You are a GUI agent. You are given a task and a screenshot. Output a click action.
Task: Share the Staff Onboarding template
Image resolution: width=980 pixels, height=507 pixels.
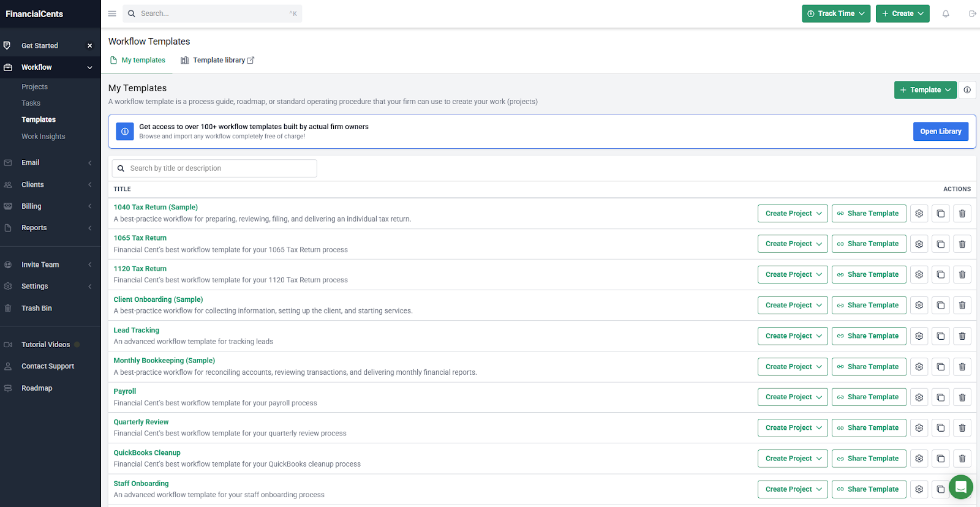(x=869, y=489)
